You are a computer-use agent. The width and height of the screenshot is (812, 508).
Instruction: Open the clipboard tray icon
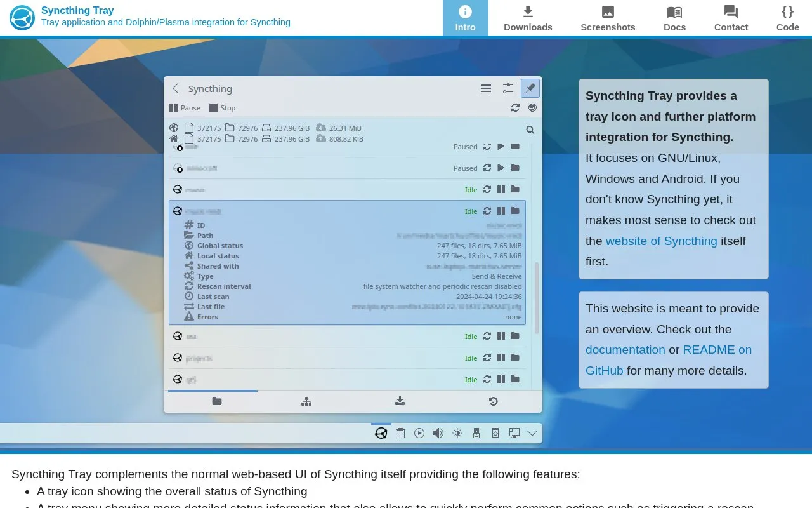pyautogui.click(x=400, y=433)
